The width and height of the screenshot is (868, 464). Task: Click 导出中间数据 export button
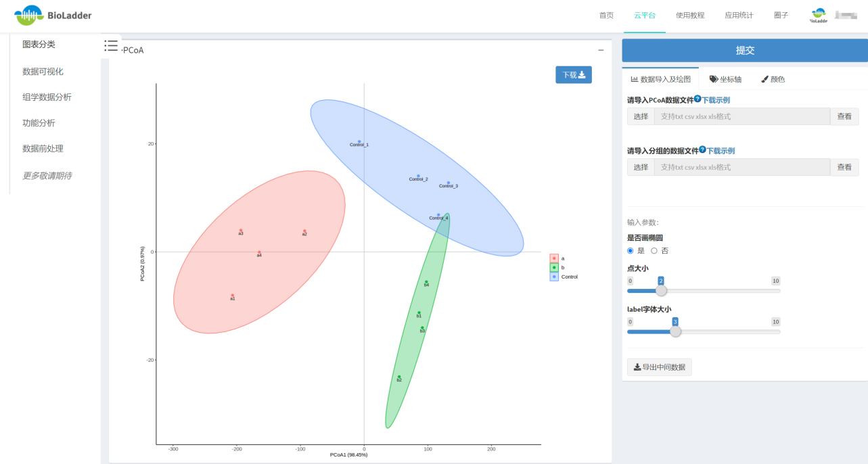[659, 367]
